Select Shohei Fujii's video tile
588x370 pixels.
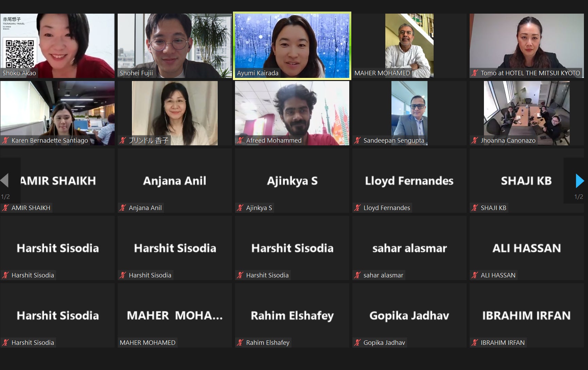[x=175, y=46]
